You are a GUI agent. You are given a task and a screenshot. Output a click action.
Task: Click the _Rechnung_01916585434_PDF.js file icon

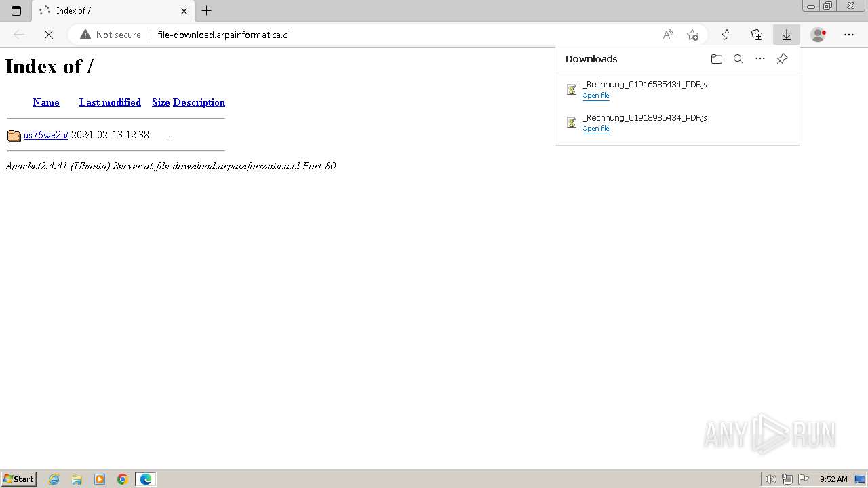click(x=572, y=89)
